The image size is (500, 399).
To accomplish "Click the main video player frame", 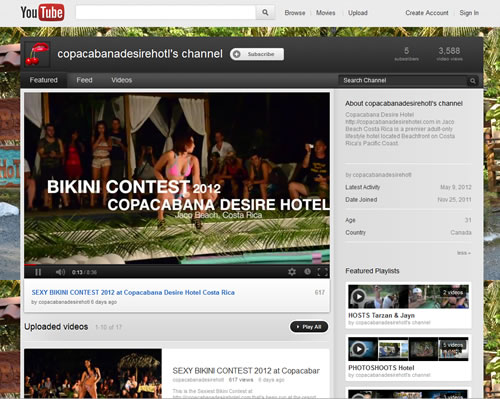I will click(177, 178).
